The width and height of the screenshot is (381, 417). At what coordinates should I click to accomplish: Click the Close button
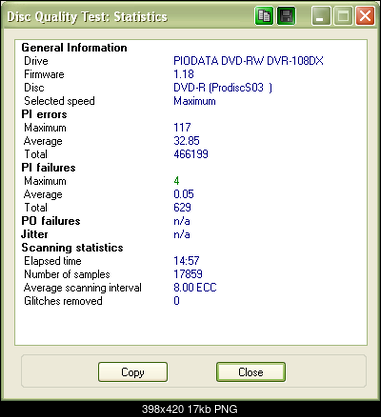tap(251, 372)
